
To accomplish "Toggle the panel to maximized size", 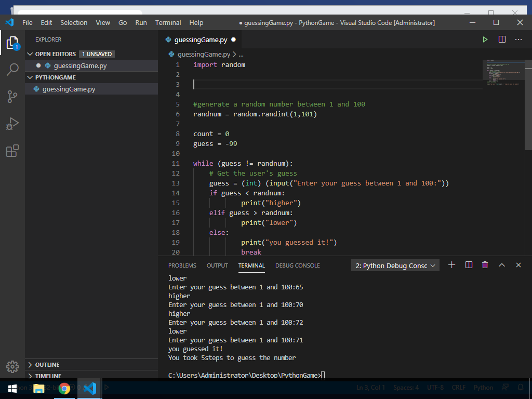I will [x=502, y=265].
